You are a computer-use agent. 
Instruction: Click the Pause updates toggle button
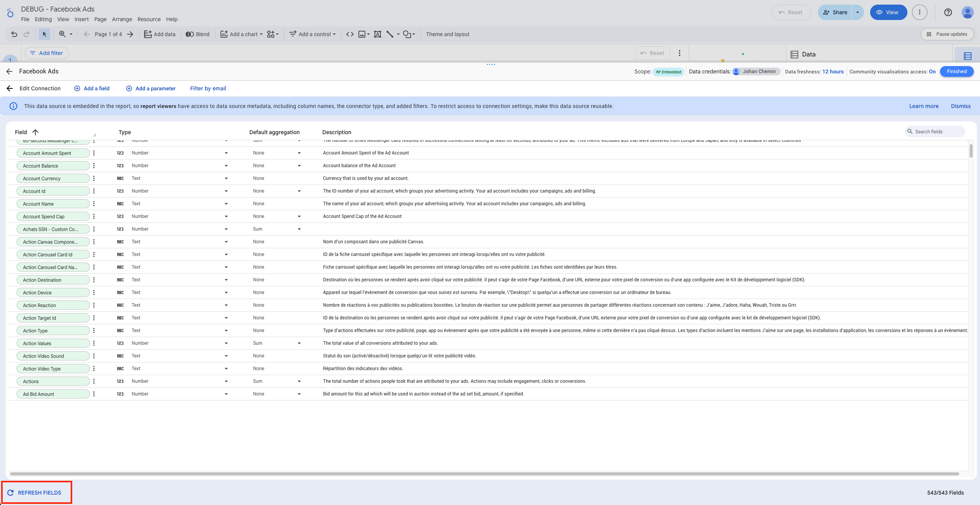[947, 34]
